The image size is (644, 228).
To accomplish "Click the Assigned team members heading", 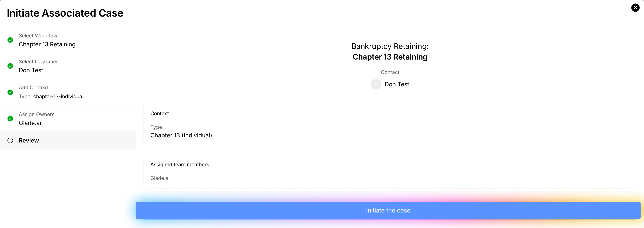I will coord(180,165).
